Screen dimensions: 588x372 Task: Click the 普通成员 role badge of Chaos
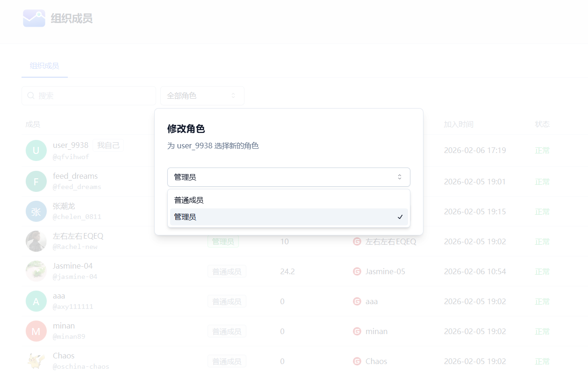(x=227, y=361)
